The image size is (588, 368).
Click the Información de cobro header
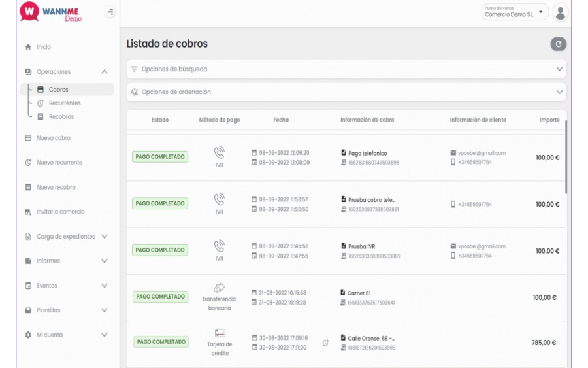(367, 120)
